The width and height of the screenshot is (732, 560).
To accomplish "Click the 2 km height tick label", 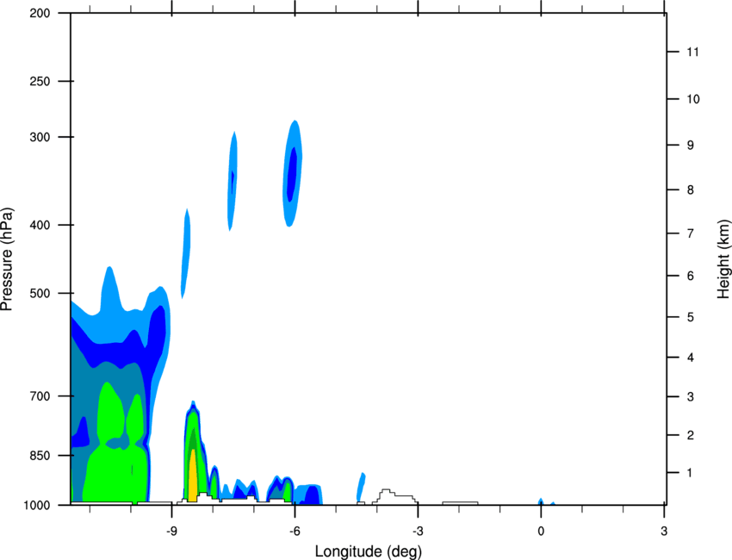I will 690,435.
